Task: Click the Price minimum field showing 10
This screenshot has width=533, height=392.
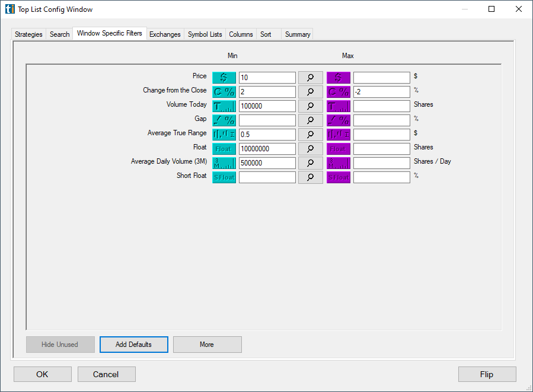Action: tap(266, 77)
